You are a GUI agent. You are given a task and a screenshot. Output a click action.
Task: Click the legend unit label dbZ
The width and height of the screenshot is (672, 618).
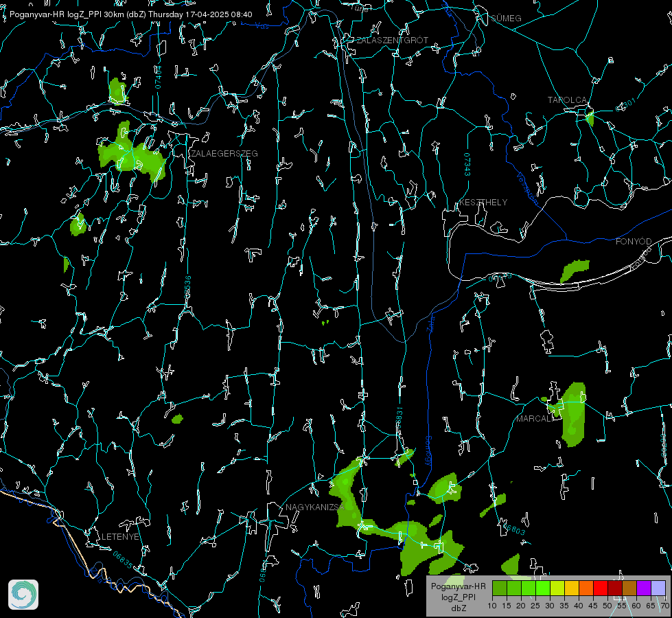pos(458,608)
